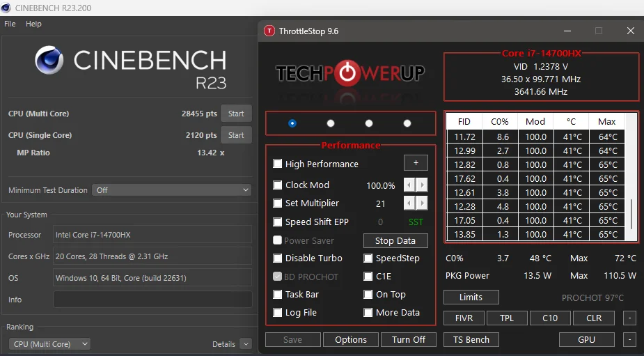Image resolution: width=644 pixels, height=356 pixels.
Task: Toggle the C1E checkbox
Action: click(x=368, y=277)
